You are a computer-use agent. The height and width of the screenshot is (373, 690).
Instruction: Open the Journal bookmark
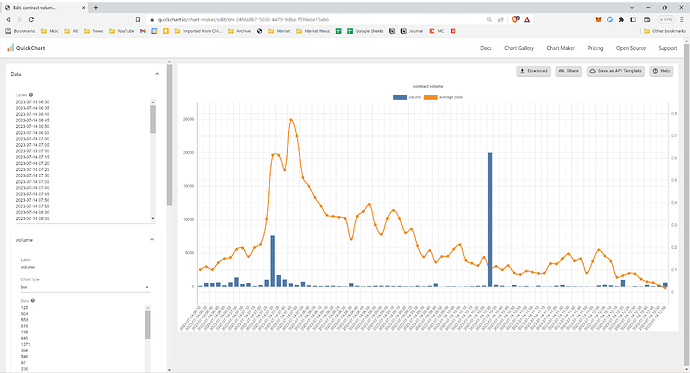[412, 31]
